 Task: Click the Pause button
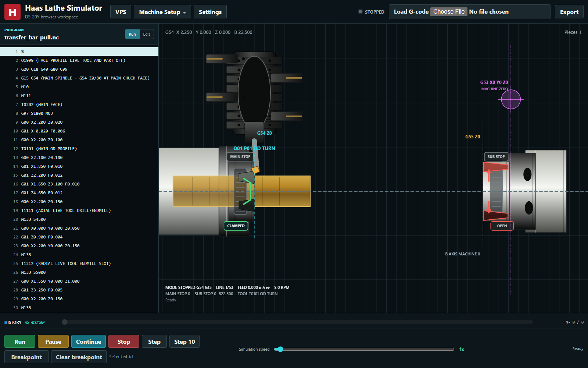(53, 342)
